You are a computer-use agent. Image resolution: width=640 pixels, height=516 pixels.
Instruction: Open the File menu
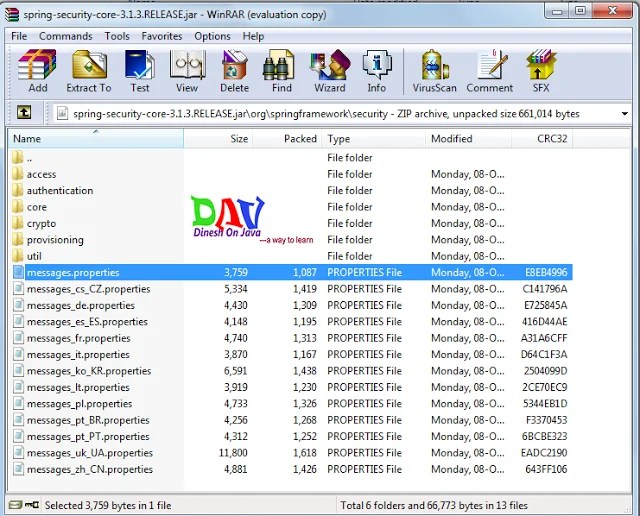point(19,36)
